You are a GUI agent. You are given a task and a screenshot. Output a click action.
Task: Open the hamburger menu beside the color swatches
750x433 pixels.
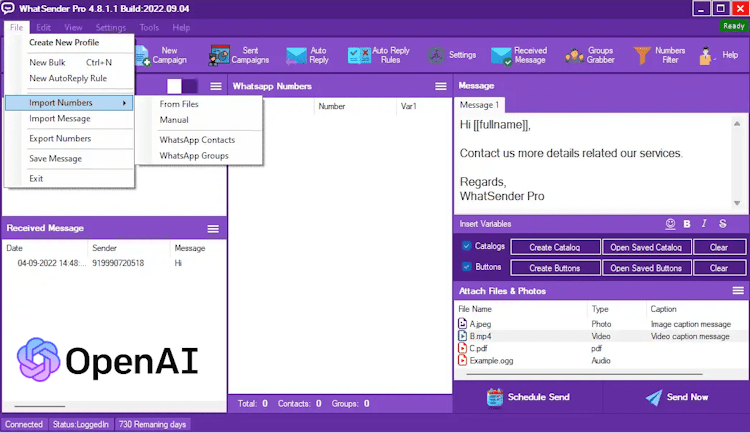216,86
